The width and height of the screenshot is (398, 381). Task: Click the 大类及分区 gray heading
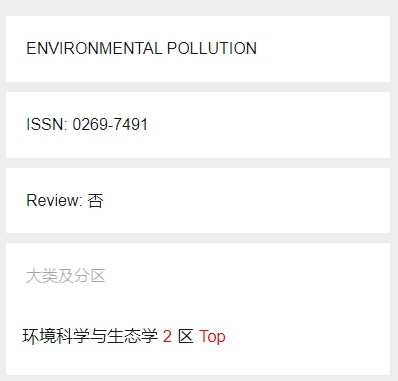[x=66, y=276]
